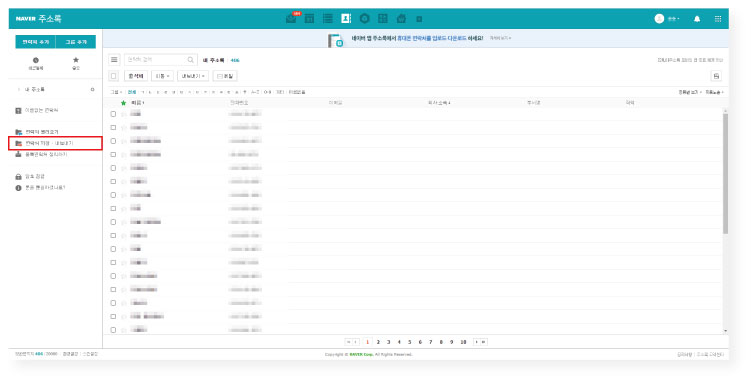
Task: Click the scrollbar down arrow of the list
Action: 725,331
